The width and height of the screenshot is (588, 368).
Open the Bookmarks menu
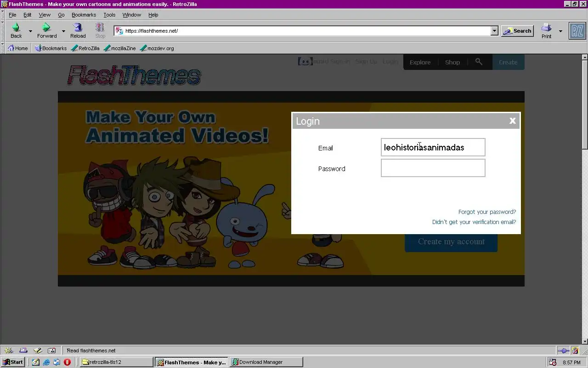pos(84,15)
